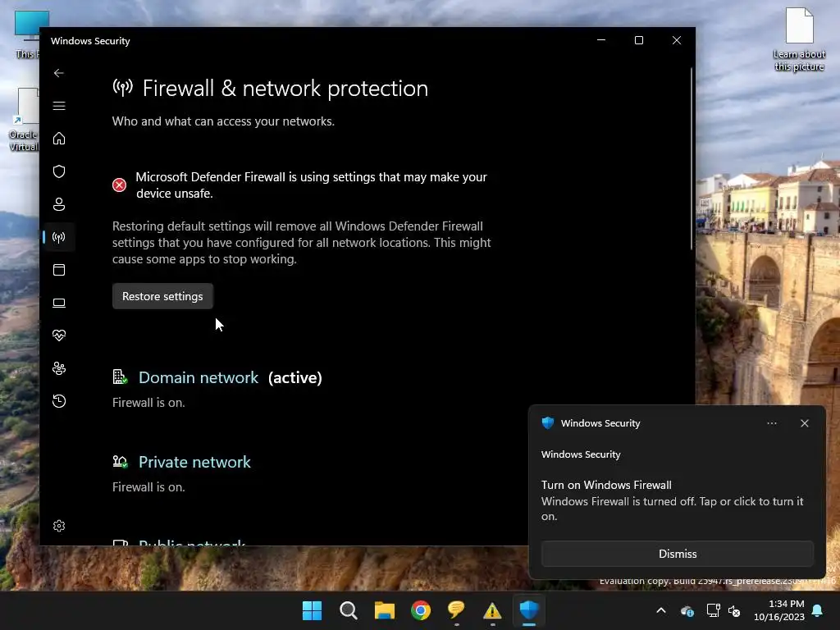Image resolution: width=840 pixels, height=630 pixels.
Task: Select Learn about this picture desktop icon
Action: click(799, 40)
